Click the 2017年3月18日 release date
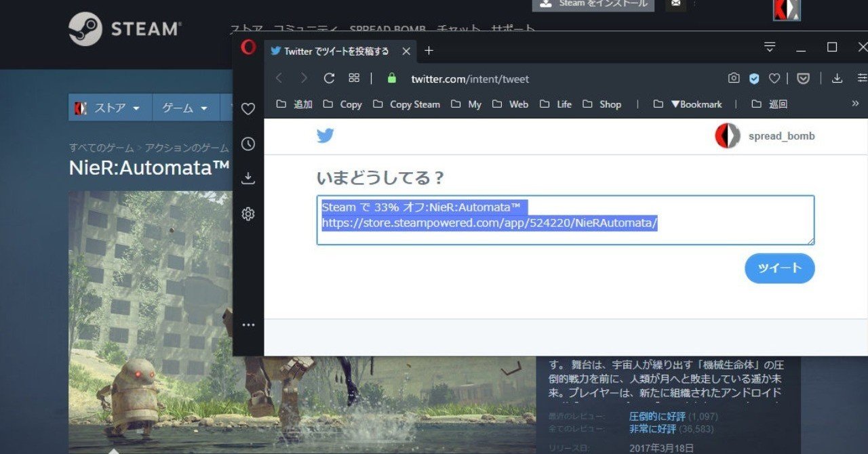Viewport: 868px width, 454px height. (663, 448)
